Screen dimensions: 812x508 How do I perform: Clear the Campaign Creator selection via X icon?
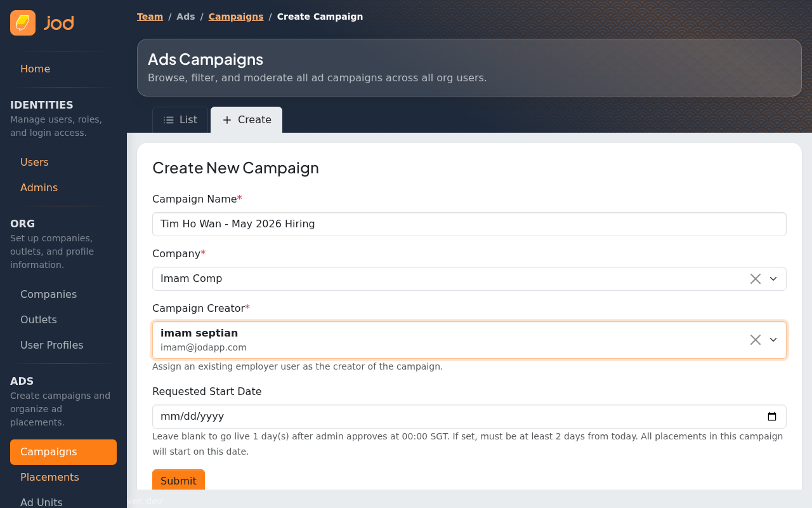[754, 340]
